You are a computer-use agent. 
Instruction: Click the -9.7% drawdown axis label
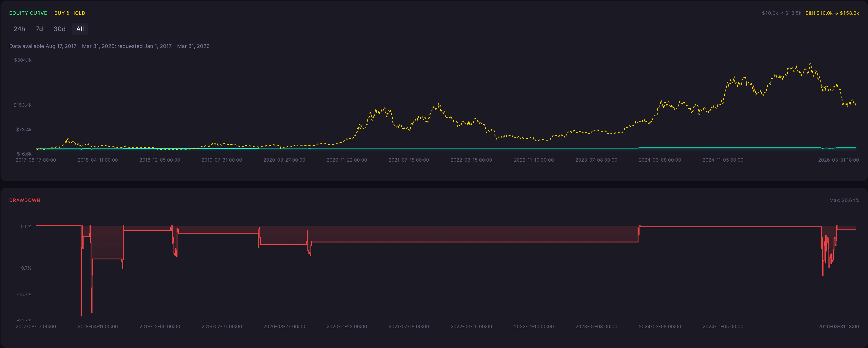(25, 268)
